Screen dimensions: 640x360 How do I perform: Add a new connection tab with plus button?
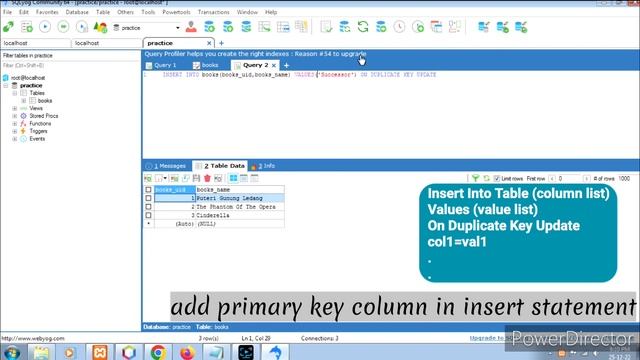[221, 43]
